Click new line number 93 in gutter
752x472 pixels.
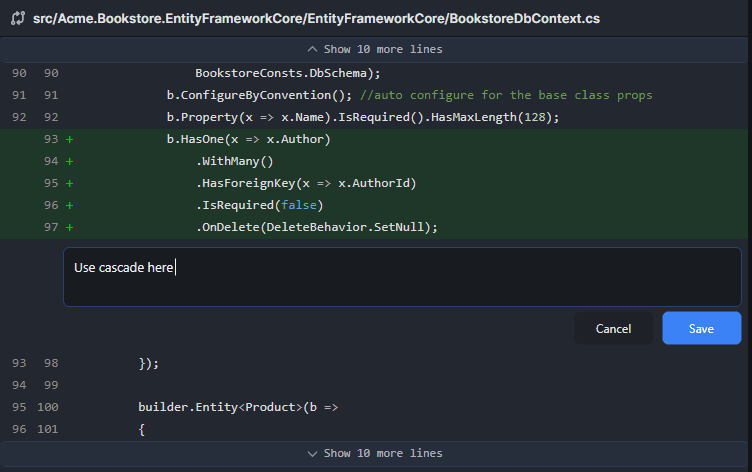pos(51,140)
